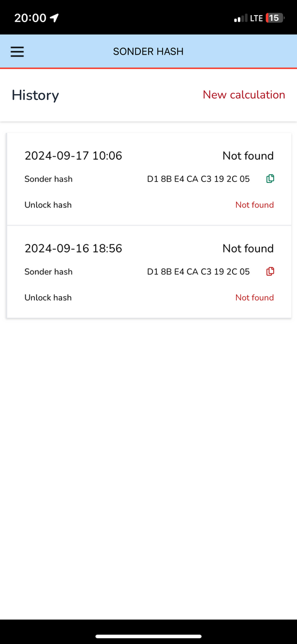
Task: Tap red Not found unlock hash, second entry
Action: click(x=254, y=297)
